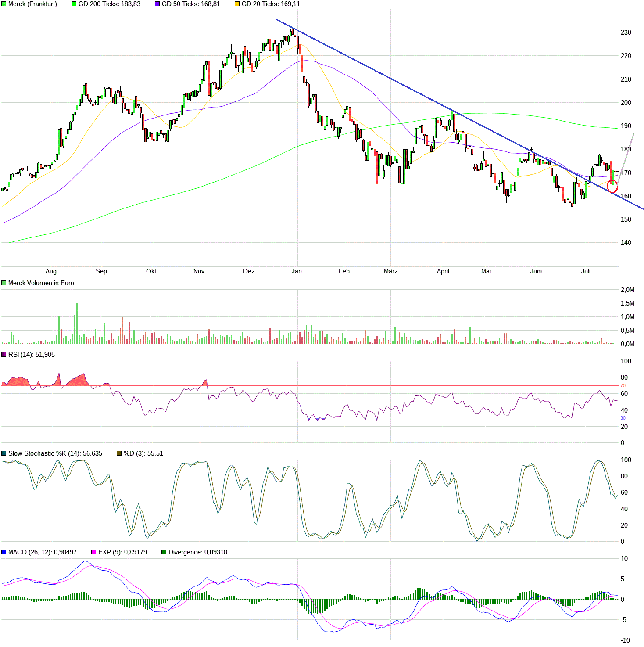
Task: Click the blue MACD legend icon
Action: 4,552
